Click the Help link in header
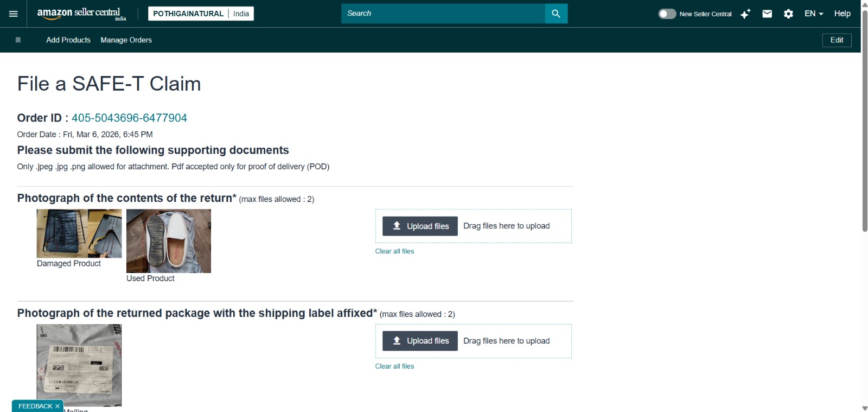This screenshot has width=868, height=412. [842, 14]
